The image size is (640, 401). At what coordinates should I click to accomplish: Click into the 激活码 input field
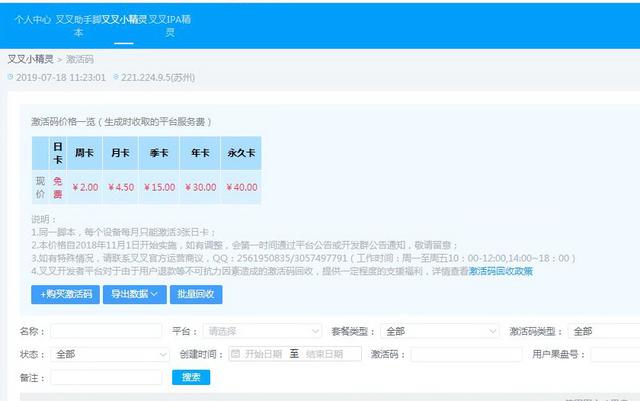click(466, 354)
